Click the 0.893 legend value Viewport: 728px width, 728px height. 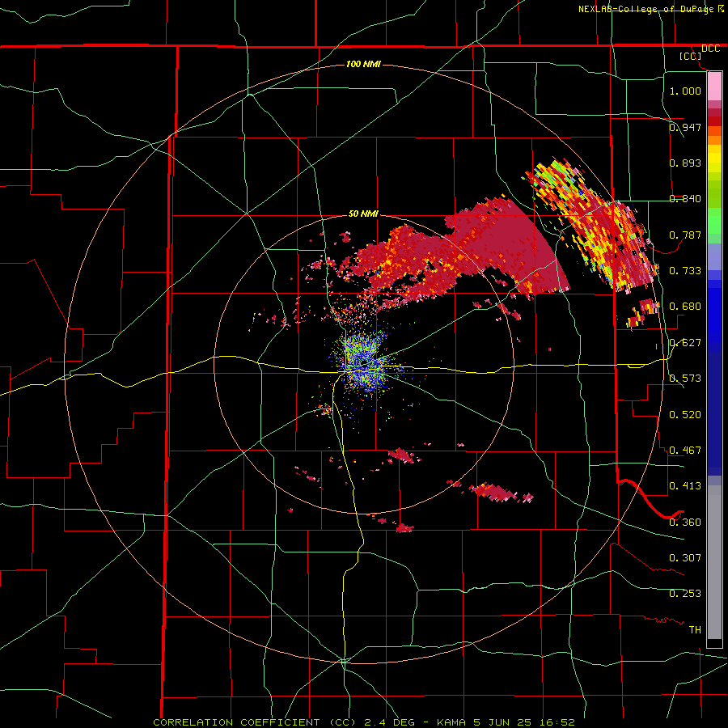(685, 163)
